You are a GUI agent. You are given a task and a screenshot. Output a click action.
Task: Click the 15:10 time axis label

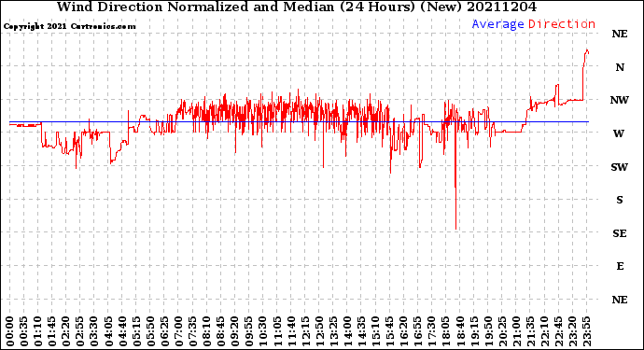coord(375,331)
